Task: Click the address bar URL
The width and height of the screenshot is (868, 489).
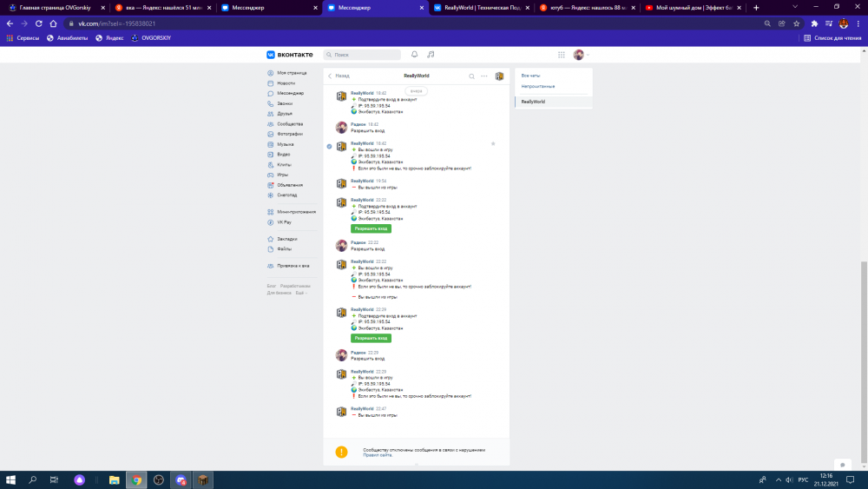Action: pos(117,23)
